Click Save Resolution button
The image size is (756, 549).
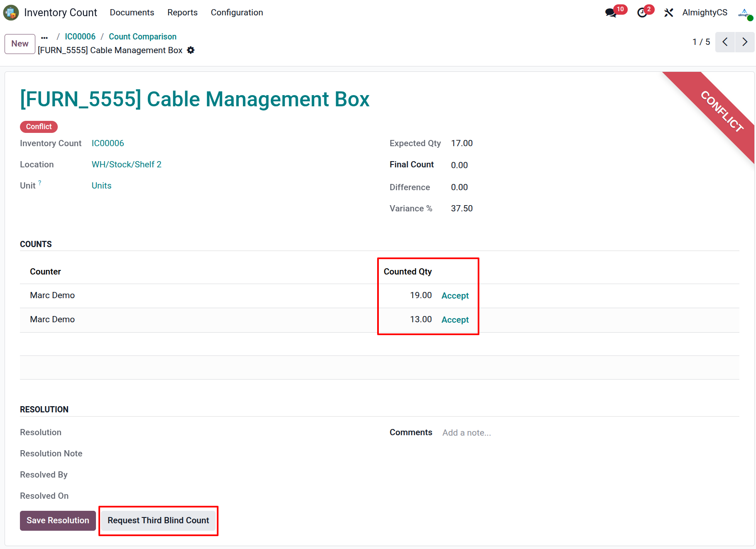click(x=58, y=521)
